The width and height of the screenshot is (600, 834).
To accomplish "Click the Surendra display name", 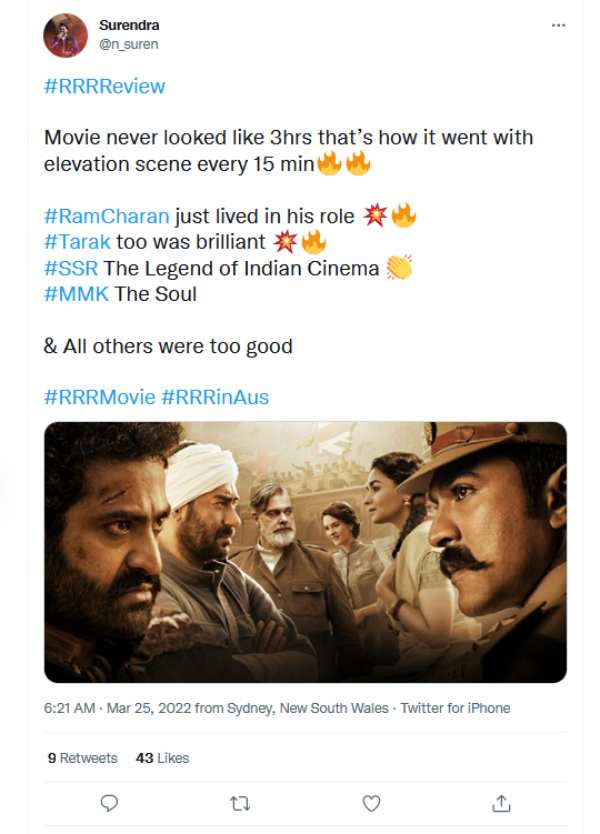I will (x=129, y=25).
